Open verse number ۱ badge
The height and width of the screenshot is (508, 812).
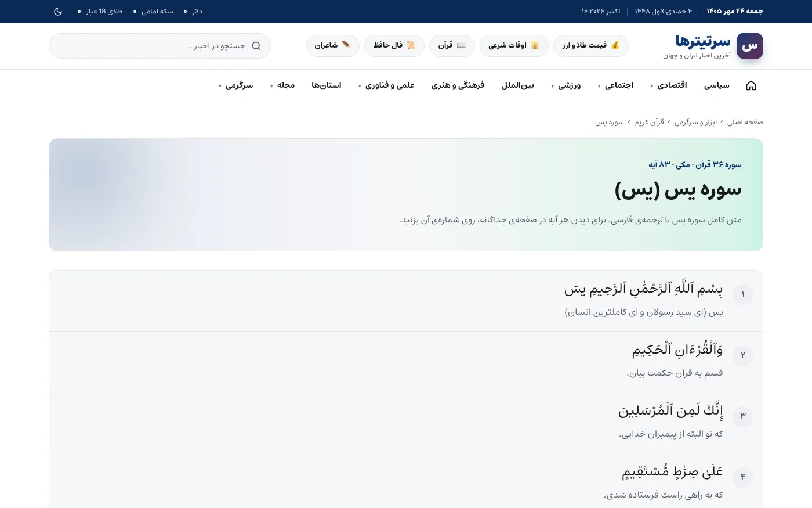point(743,295)
